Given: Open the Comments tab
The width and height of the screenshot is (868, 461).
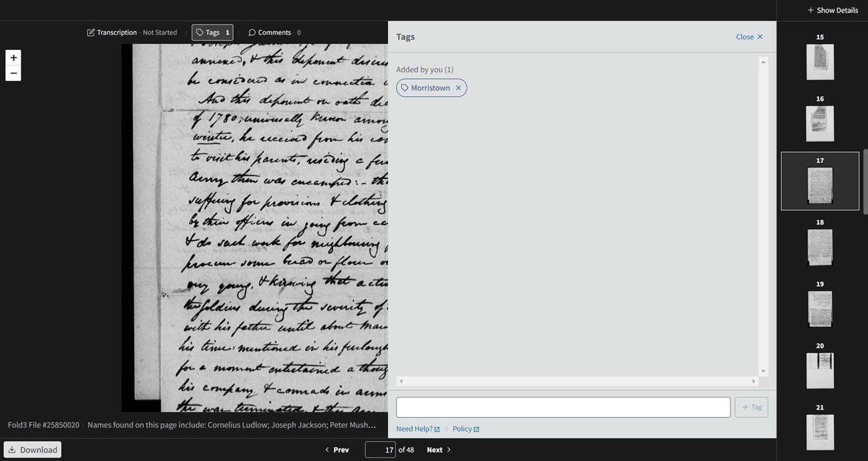Looking at the screenshot, I should tap(274, 32).
